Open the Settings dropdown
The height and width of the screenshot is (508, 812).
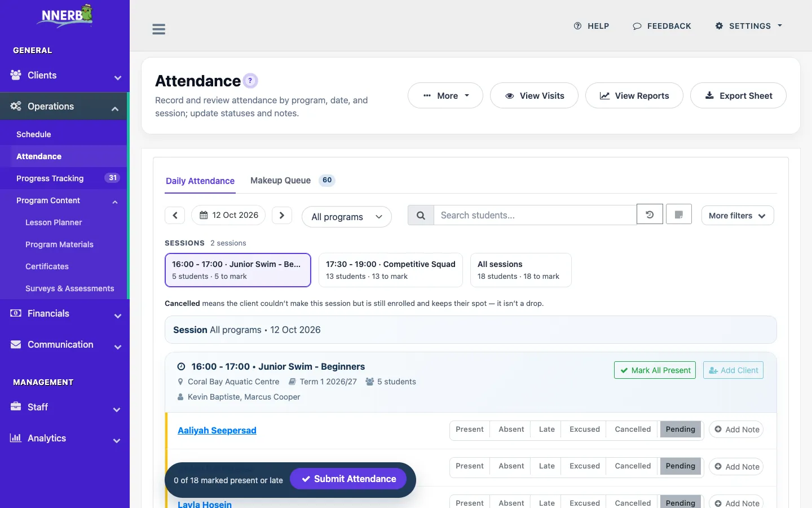point(749,26)
